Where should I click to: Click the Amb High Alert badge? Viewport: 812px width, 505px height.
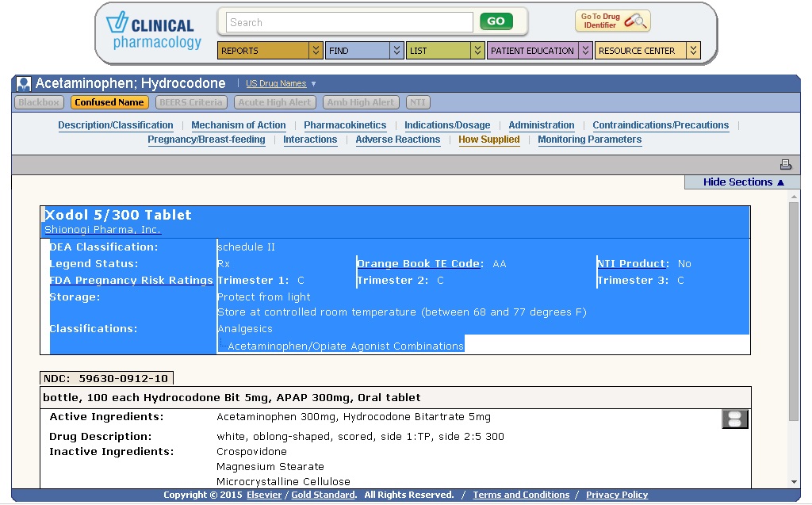point(361,102)
